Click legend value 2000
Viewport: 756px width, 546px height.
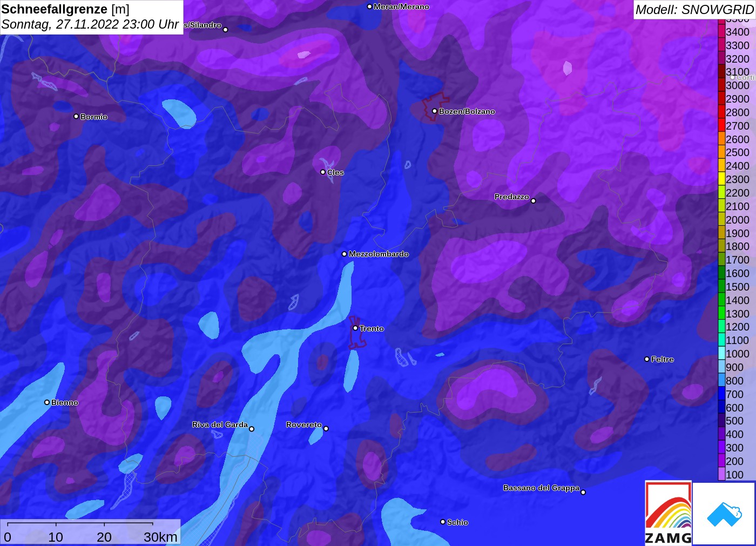click(x=738, y=219)
